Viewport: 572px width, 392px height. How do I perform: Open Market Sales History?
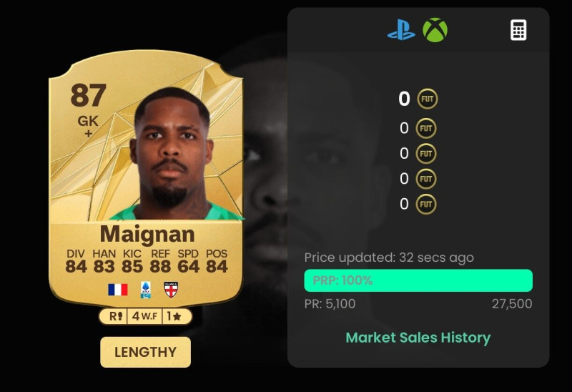(418, 338)
